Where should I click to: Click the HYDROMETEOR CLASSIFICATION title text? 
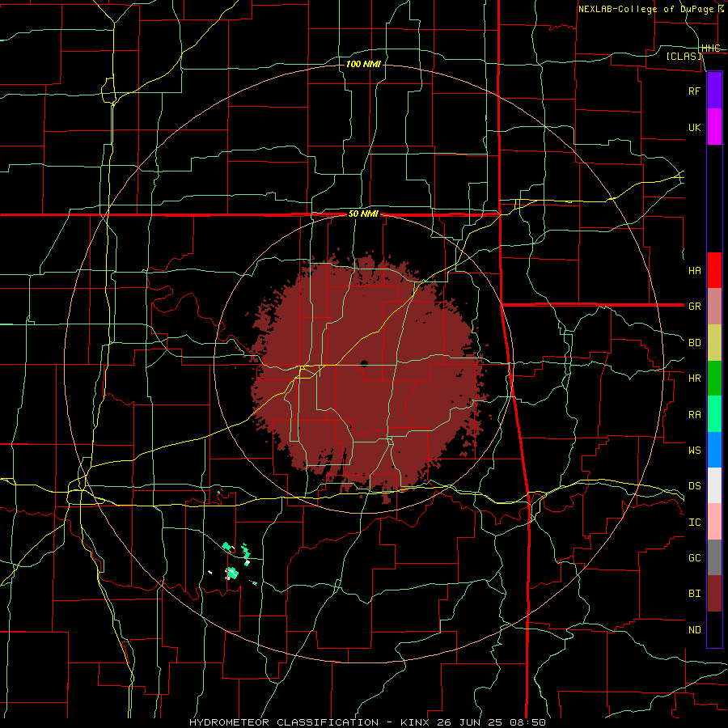tap(284, 722)
